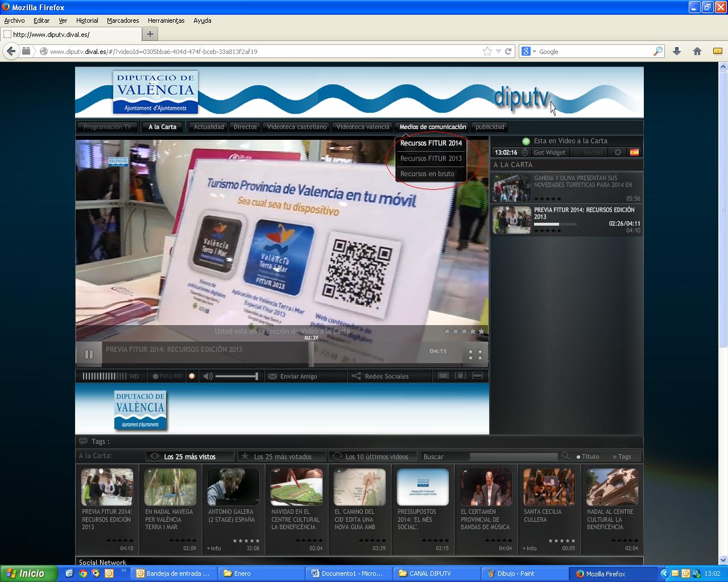Image resolution: width=728 pixels, height=582 pixels.
Task: Click the envelope icon of Enviar Amigo
Action: (x=272, y=376)
